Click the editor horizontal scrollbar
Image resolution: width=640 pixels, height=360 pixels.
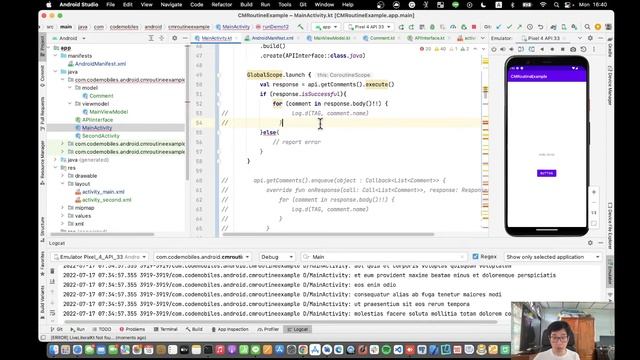328,234
